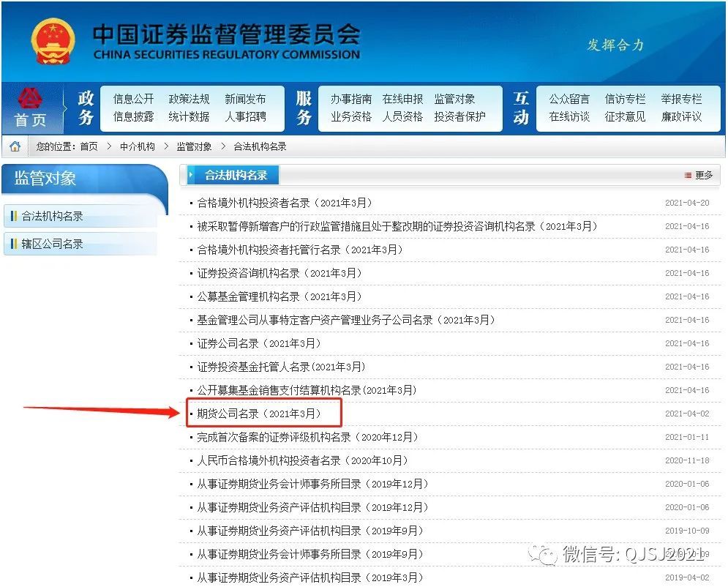Open 期货公司名录（2021年3月）
This screenshot has height=587, width=728.
tap(259, 414)
